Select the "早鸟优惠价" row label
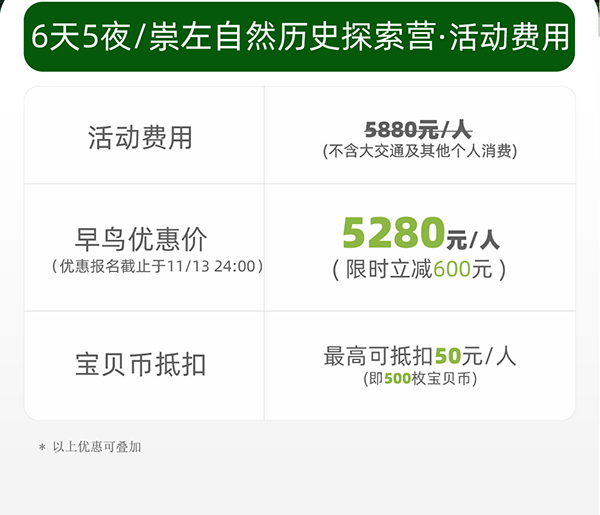This screenshot has height=515, width=600. pos(141,239)
